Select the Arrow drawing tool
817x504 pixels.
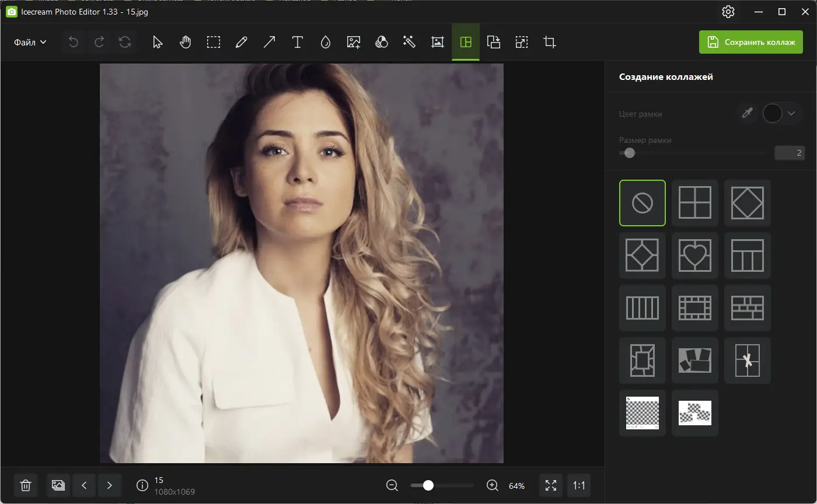tap(269, 42)
